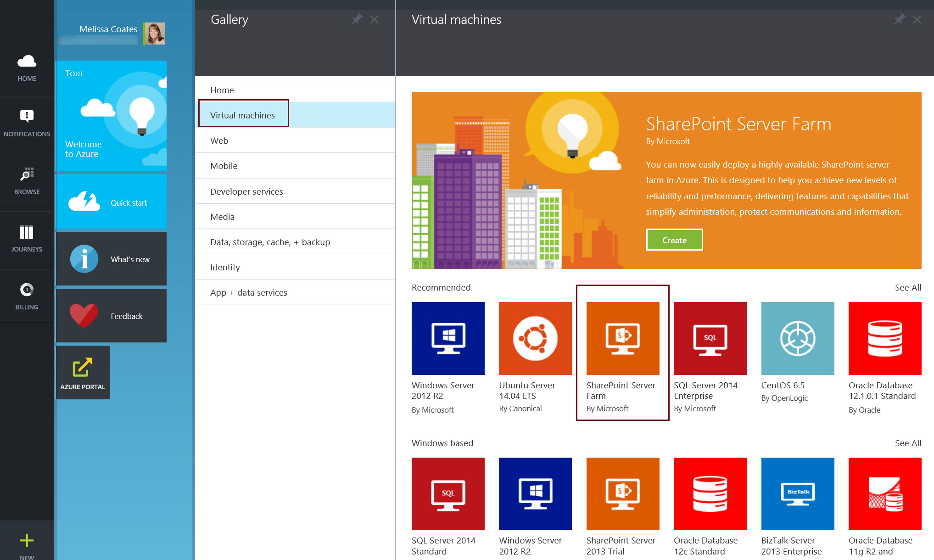
Task: Select Developer services category
Action: click(295, 191)
